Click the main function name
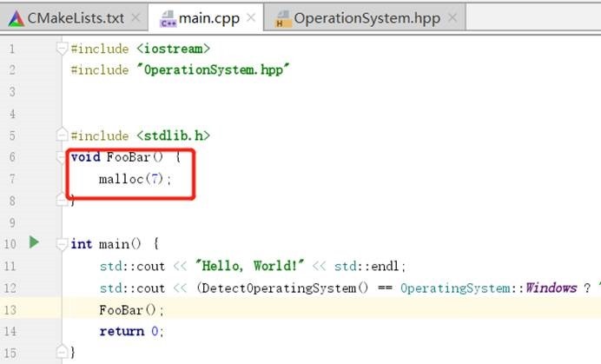 (114, 244)
